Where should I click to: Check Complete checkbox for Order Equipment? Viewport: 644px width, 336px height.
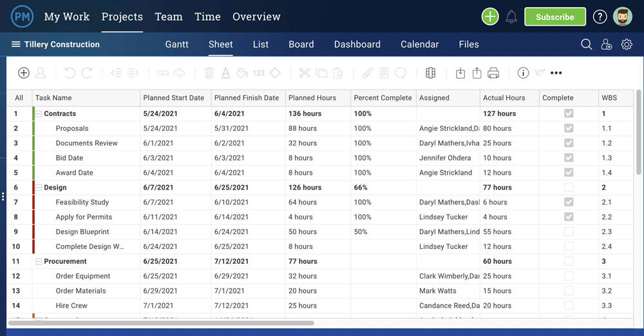(x=569, y=276)
